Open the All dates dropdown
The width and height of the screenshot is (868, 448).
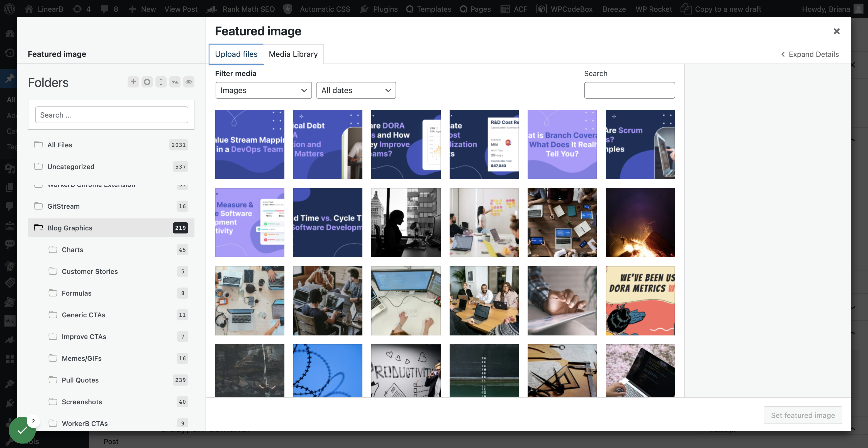[356, 90]
